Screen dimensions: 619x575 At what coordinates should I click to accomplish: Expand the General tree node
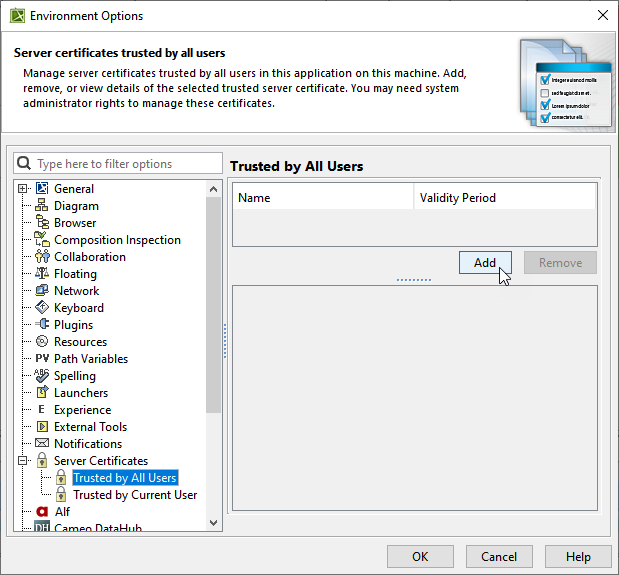click(x=23, y=189)
